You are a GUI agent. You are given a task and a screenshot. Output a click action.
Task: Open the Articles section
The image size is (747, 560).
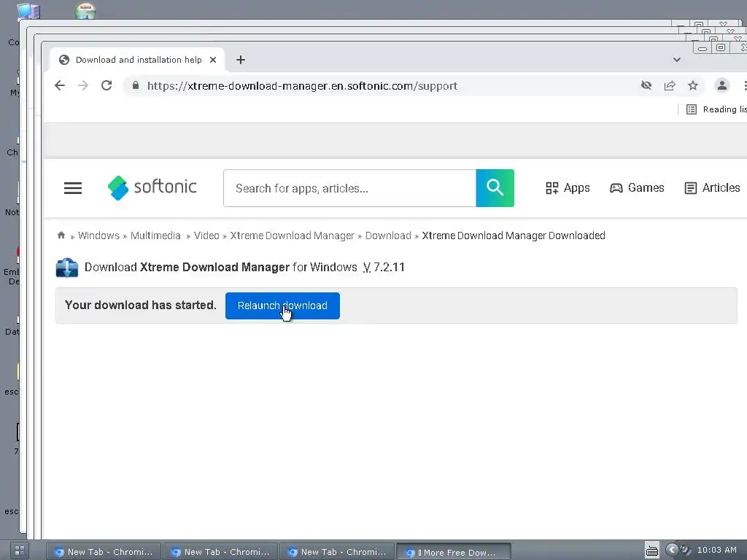(712, 187)
